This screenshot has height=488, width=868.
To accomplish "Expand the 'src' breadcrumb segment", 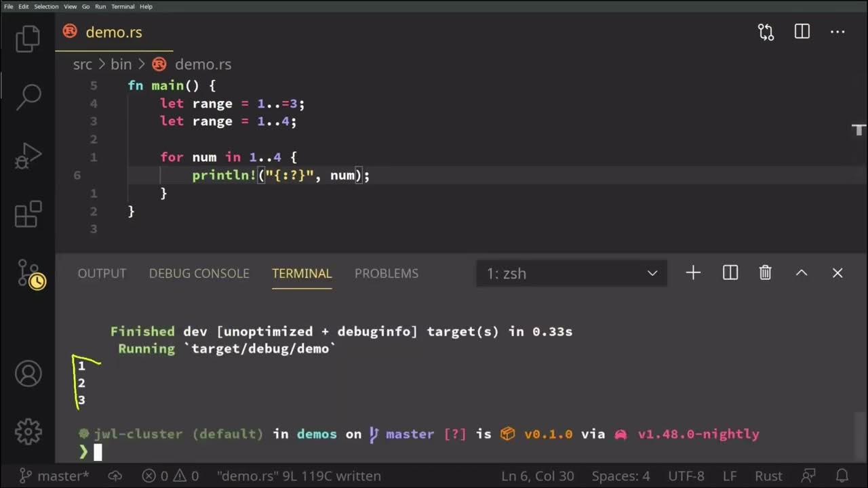I will tap(82, 64).
